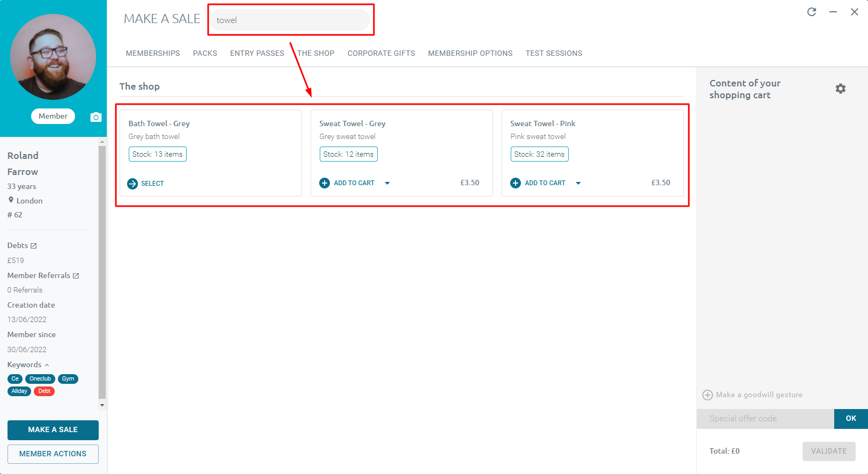868x474 pixels.
Task: Click arrow icon to select Bath Towel - Grey
Action: tap(133, 184)
